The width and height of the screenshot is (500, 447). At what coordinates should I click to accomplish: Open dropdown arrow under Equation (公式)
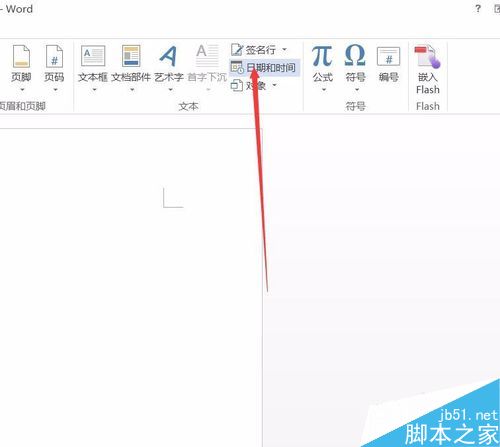(324, 90)
